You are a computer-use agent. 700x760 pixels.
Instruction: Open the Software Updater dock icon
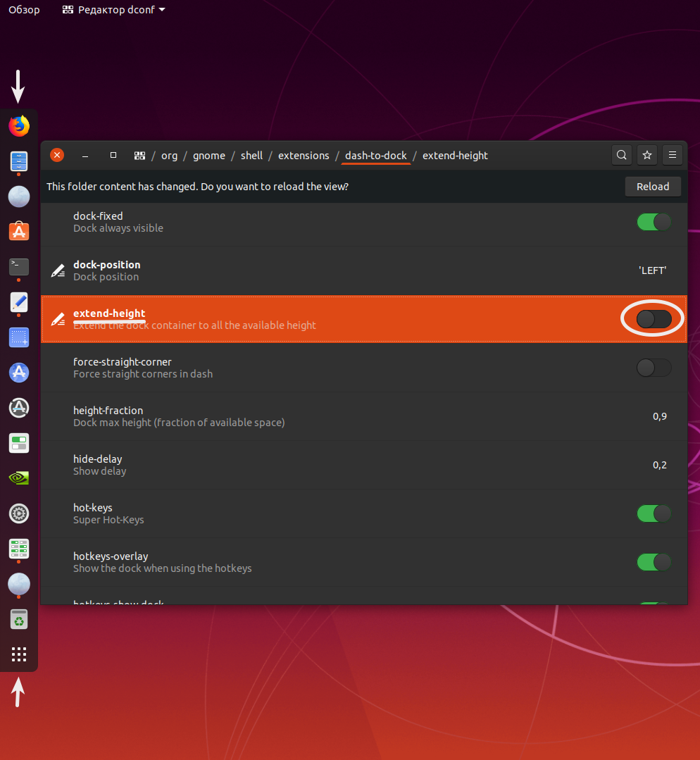click(19, 408)
